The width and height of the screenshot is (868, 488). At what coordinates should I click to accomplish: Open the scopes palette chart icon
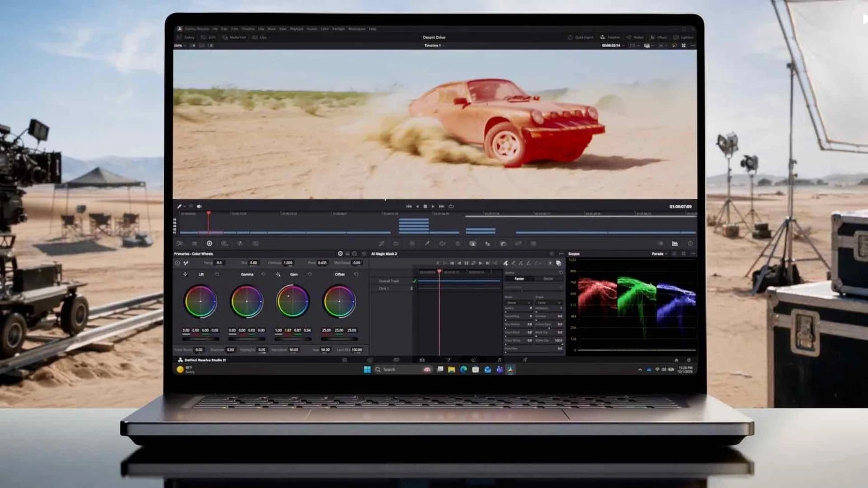(x=675, y=244)
